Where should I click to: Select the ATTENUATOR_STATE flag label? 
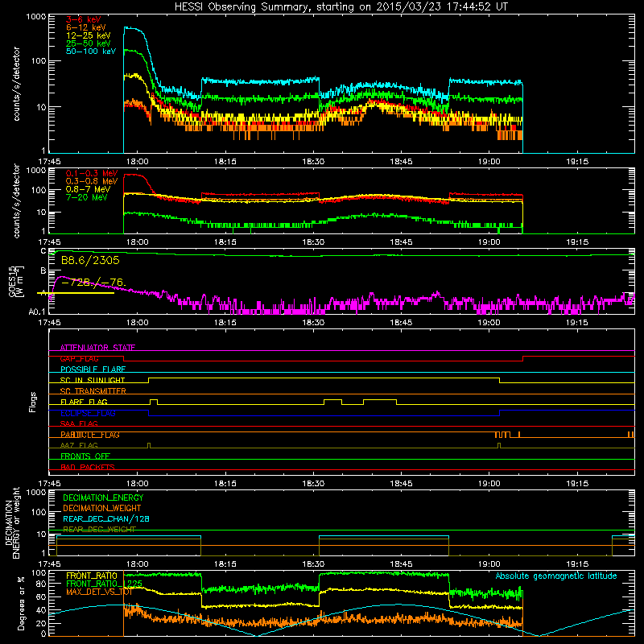97,348
